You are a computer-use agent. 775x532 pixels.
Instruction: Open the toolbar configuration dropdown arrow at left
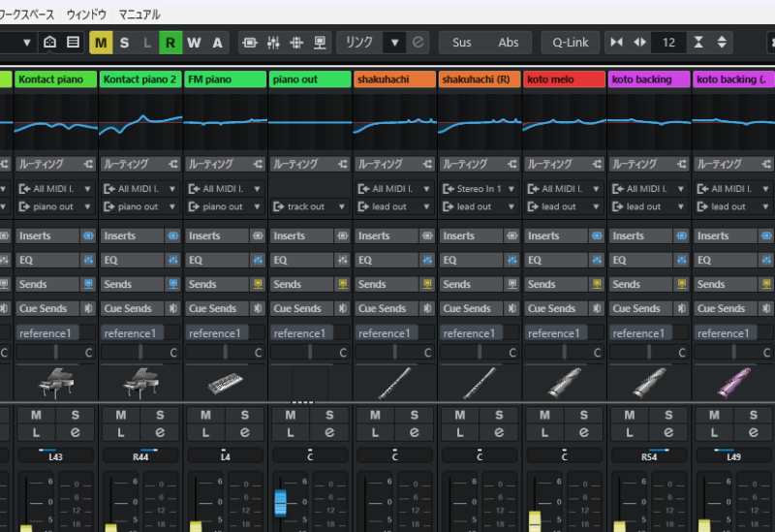pos(27,43)
